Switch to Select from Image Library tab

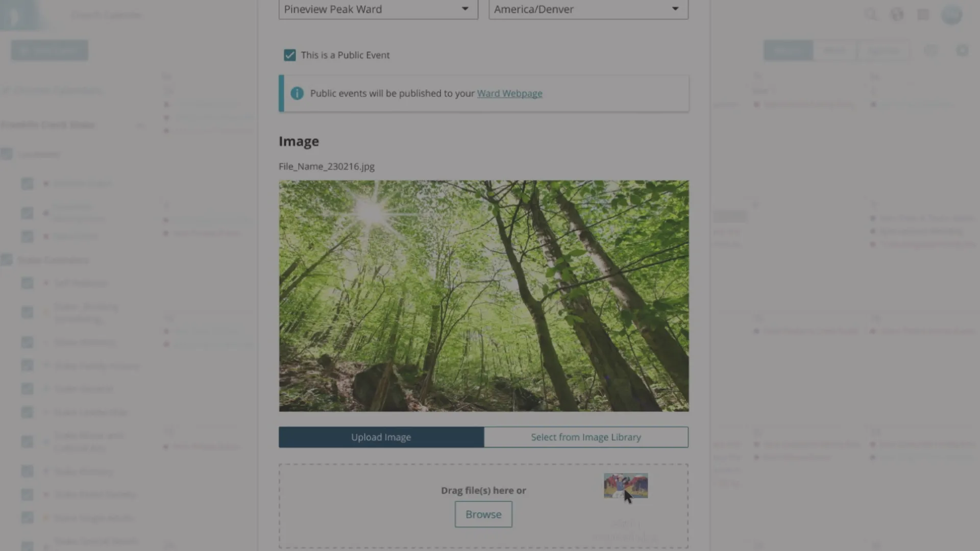[586, 437]
